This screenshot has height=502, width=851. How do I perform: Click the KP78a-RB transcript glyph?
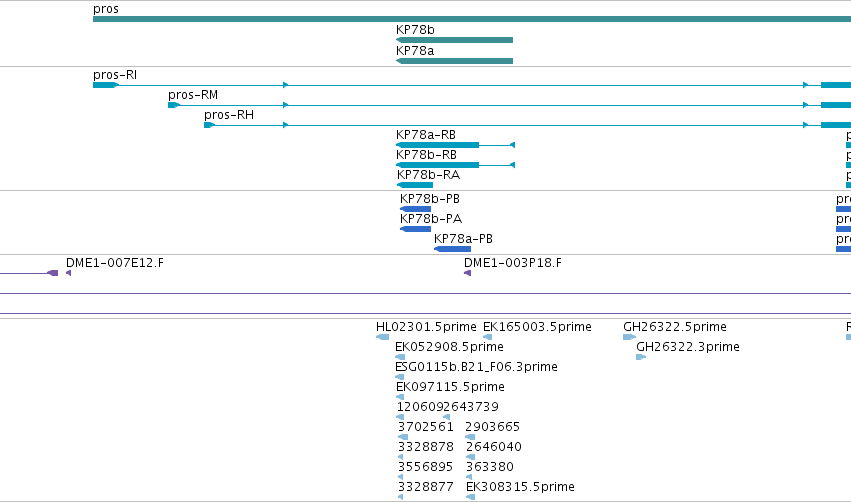click(455, 145)
